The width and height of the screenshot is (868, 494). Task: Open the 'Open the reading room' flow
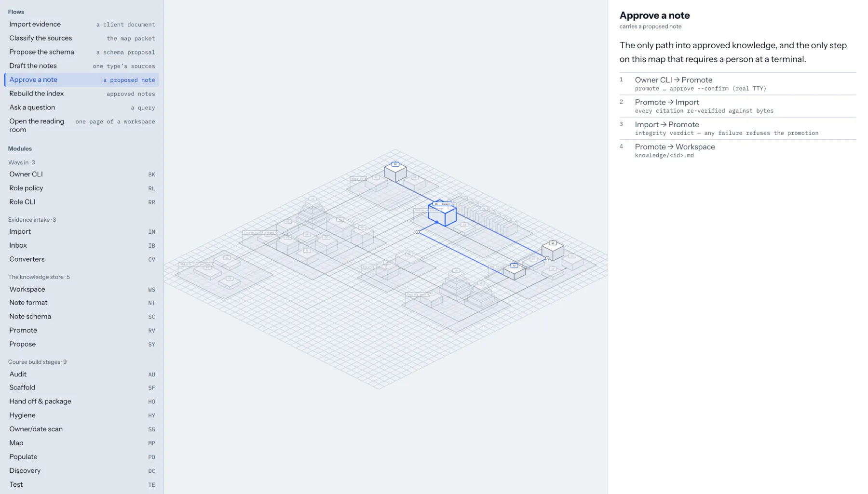click(81, 125)
